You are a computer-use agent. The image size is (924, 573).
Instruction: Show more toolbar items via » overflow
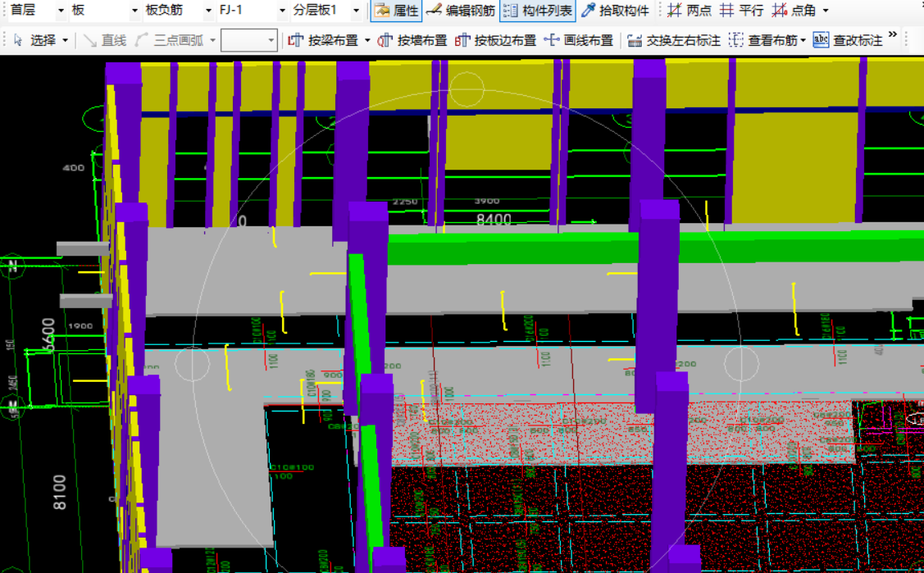pos(893,34)
